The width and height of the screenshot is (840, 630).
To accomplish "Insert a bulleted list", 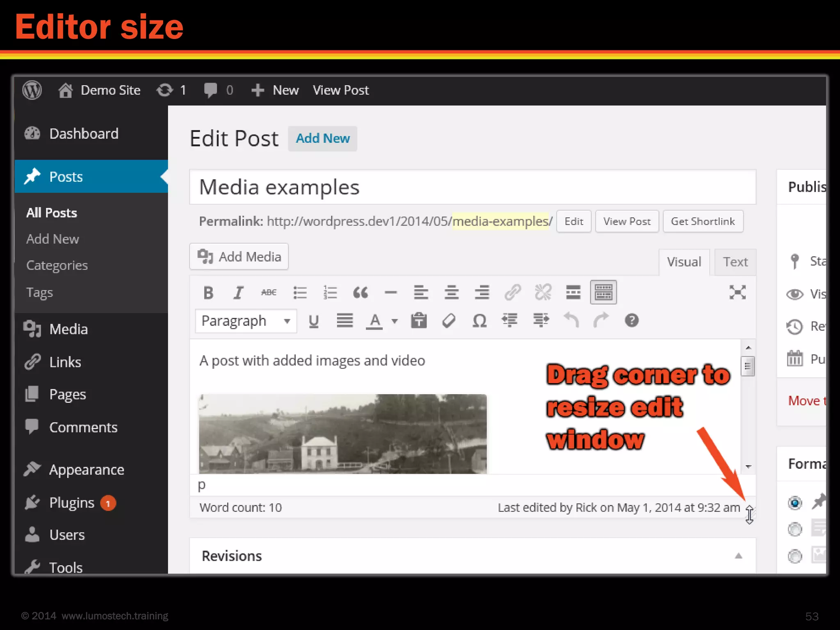I will coord(300,293).
